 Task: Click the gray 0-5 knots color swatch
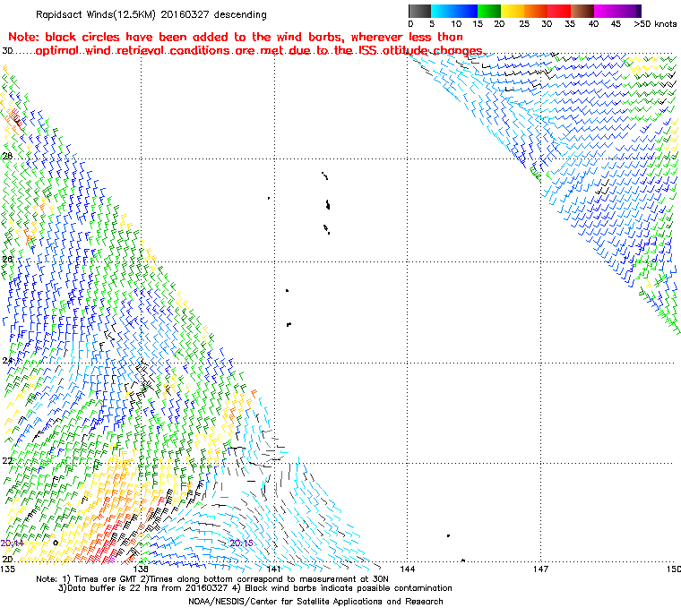[x=419, y=12]
